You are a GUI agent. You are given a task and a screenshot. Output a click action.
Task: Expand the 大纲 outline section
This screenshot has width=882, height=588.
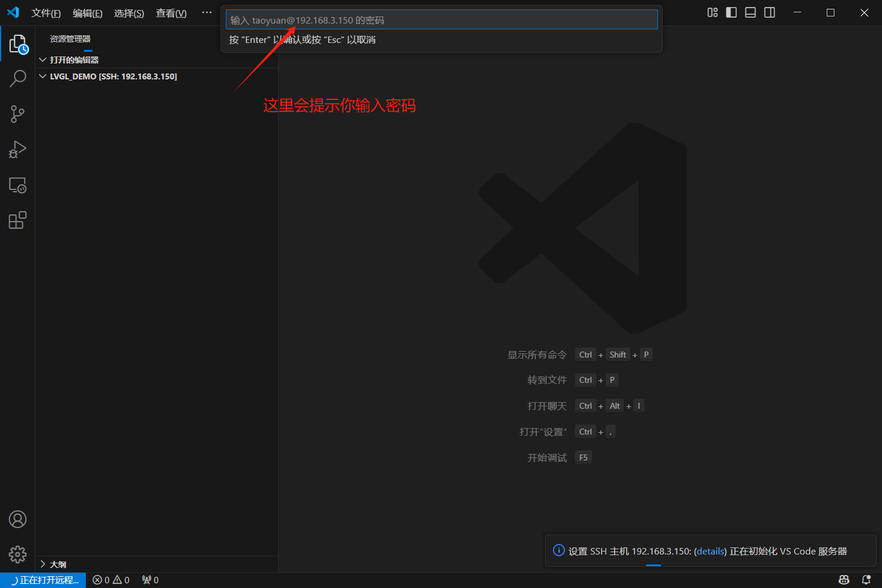[x=156, y=564]
